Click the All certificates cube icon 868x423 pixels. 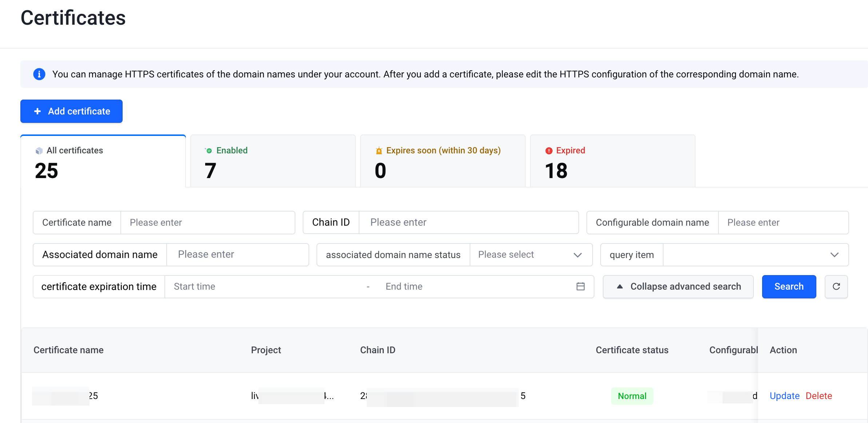[39, 150]
